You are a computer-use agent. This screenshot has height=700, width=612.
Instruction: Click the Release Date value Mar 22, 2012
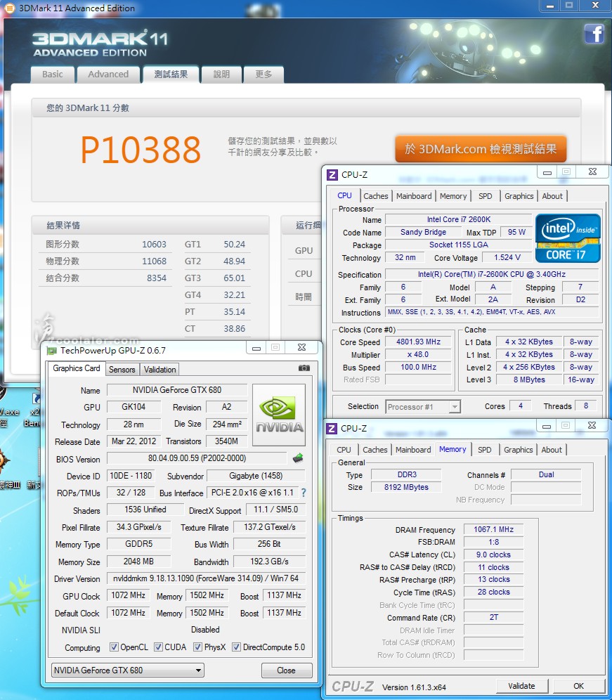coord(134,441)
